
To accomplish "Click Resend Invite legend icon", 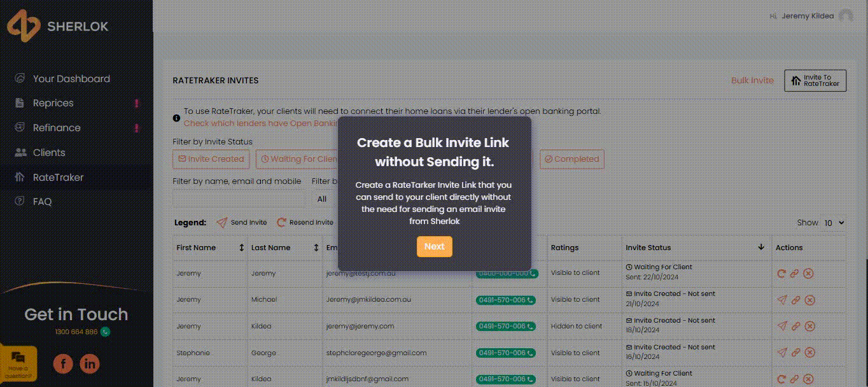I will pos(281,223).
